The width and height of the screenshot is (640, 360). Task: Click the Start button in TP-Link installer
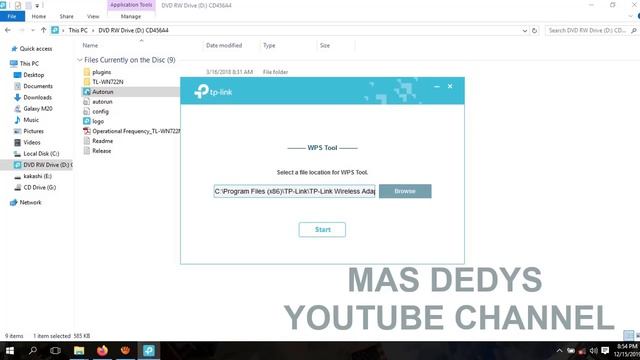pos(322,229)
